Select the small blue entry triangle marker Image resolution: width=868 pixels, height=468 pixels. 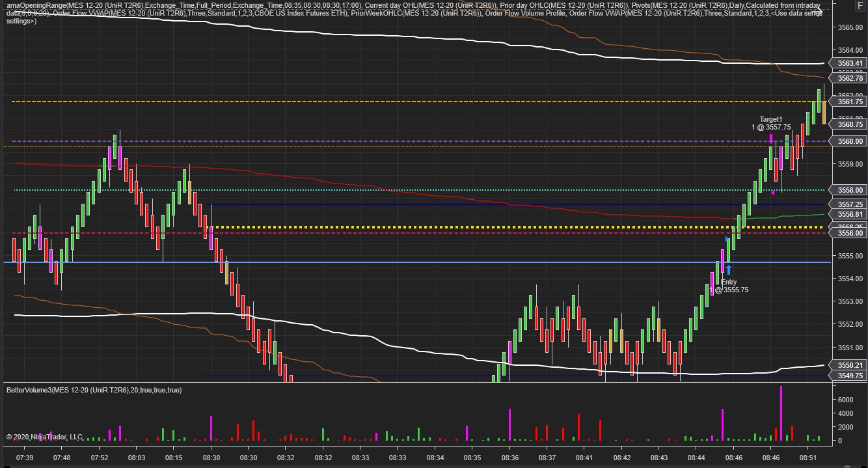727,239
